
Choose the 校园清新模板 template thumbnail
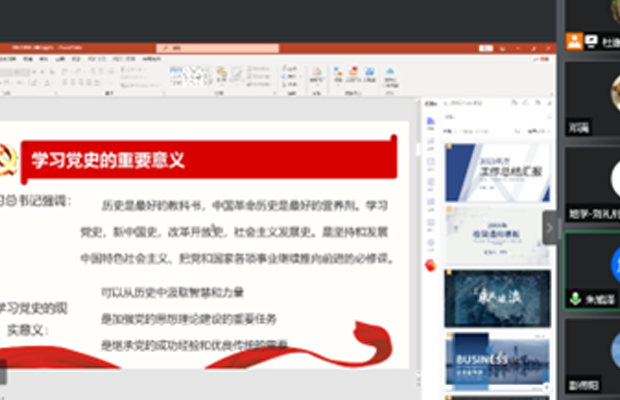tap(497, 234)
